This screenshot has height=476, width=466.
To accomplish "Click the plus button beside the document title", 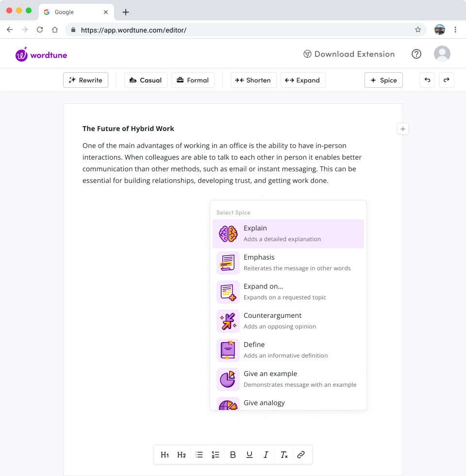I will tap(403, 129).
